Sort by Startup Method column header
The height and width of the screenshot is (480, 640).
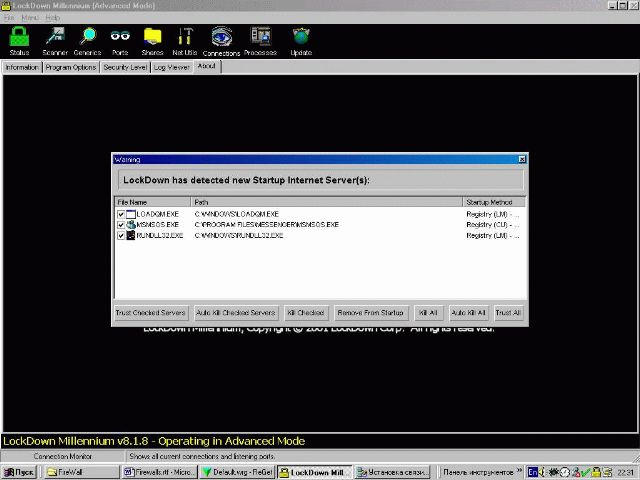pyautogui.click(x=494, y=202)
